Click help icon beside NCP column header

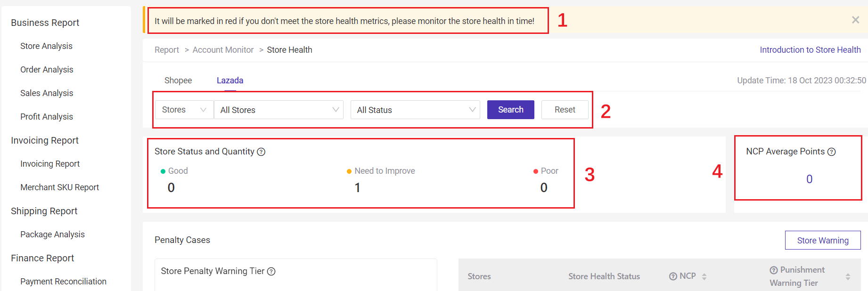[x=673, y=276]
